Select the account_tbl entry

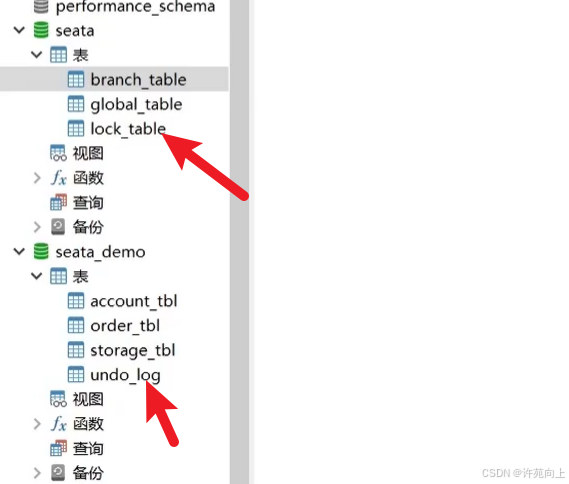point(134,301)
